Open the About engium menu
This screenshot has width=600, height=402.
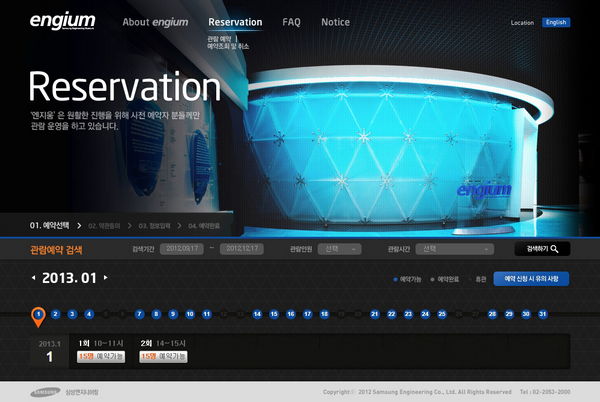[155, 22]
